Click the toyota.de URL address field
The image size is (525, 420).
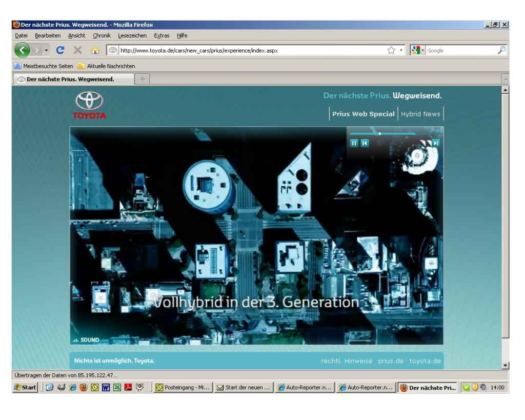click(252, 51)
